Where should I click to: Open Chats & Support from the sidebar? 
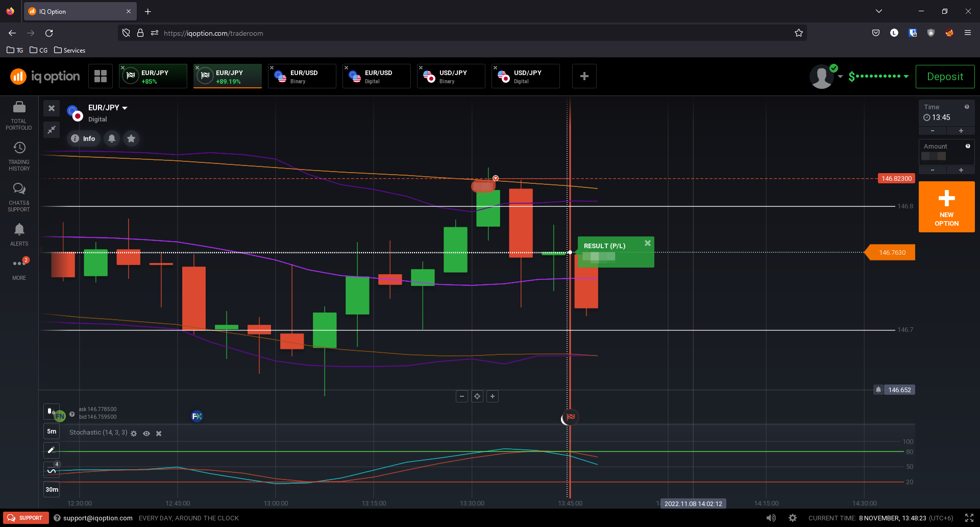coord(19,198)
